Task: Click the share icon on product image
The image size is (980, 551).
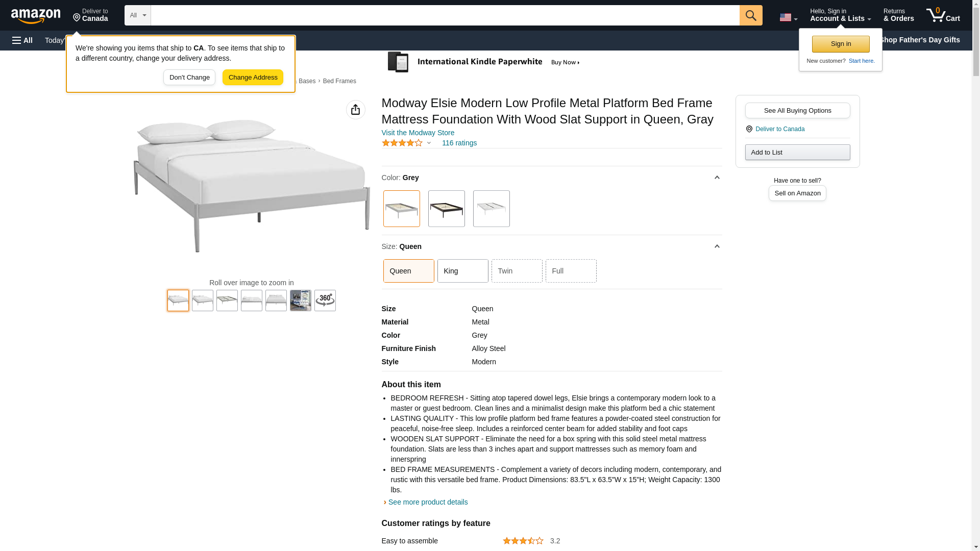Action: (x=355, y=110)
